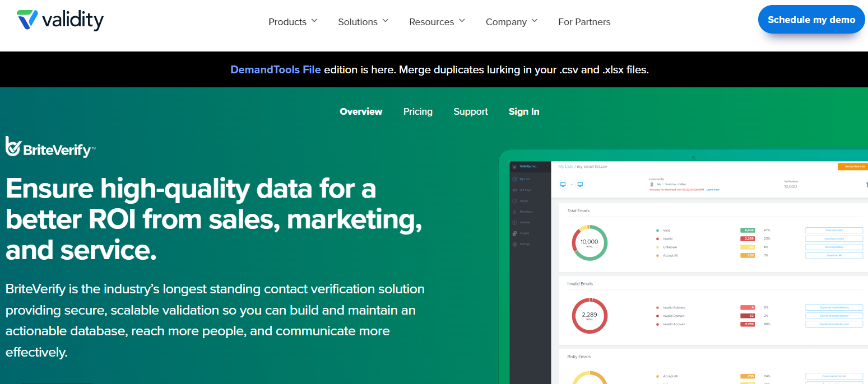Click the BriteVerify logo above the headline
The width and height of the screenshot is (868, 384).
pyautogui.click(x=50, y=147)
